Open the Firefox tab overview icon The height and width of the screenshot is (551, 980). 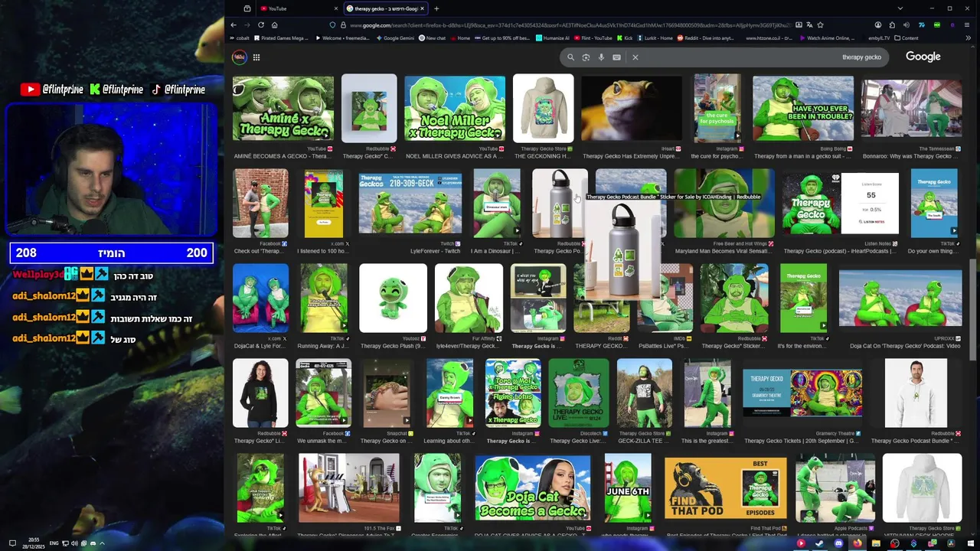pos(247,8)
